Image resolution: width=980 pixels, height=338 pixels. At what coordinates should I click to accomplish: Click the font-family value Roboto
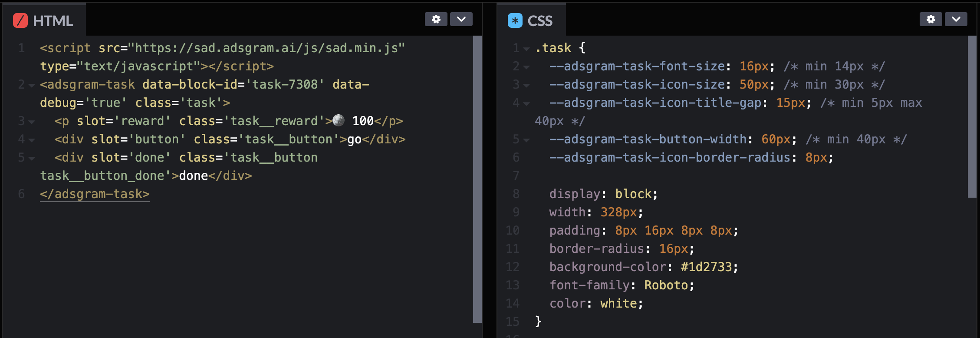[666, 285]
